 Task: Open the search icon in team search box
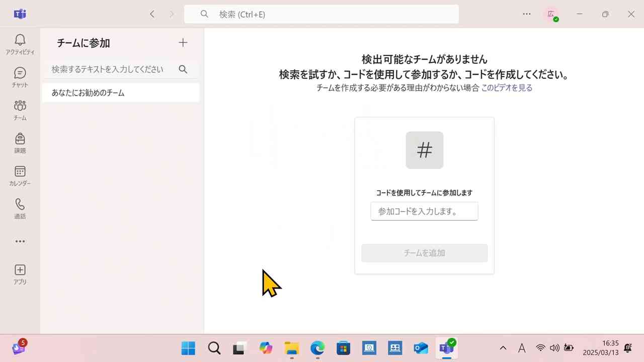pos(183,69)
